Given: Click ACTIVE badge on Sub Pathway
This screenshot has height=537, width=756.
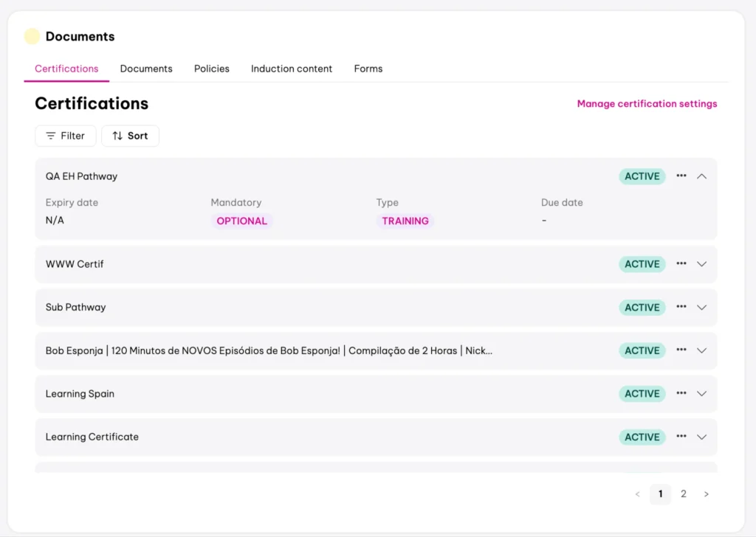Looking at the screenshot, I should 642,308.
